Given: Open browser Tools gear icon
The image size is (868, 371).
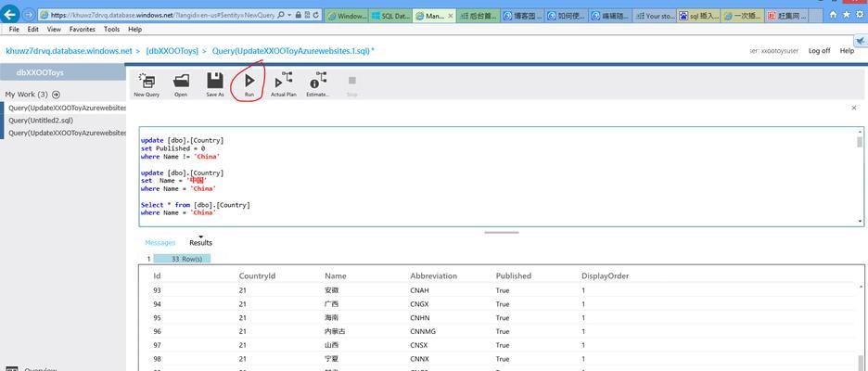Looking at the screenshot, I should pyautogui.click(x=858, y=16).
